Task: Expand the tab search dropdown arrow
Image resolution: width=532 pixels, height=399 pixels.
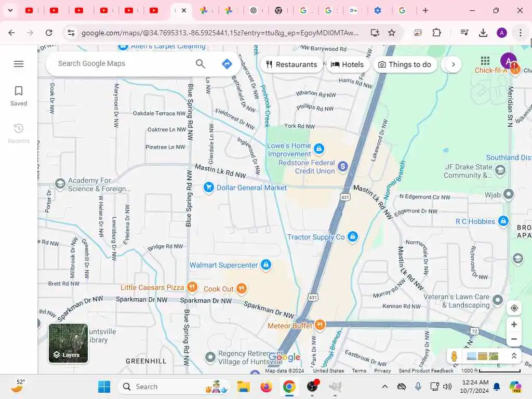Action: coord(10,10)
